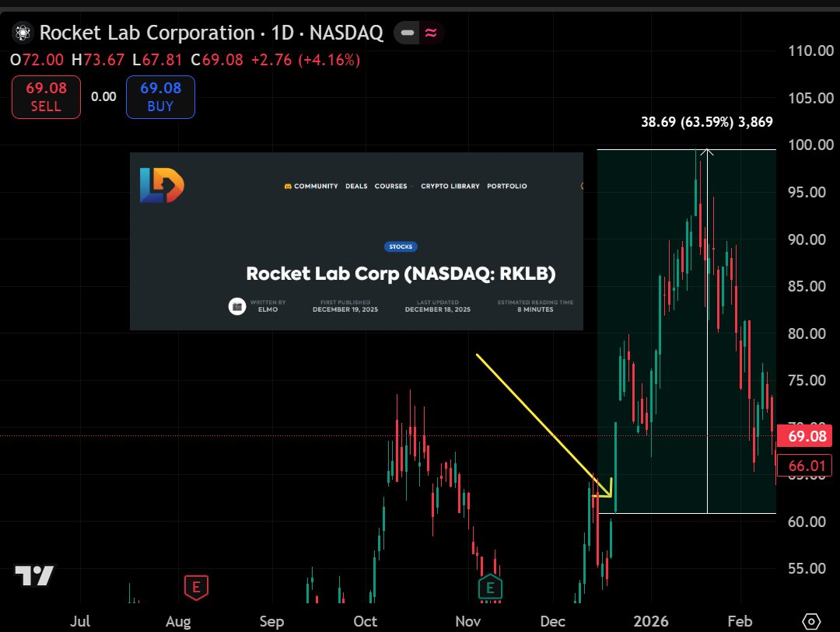The image size is (840, 632).
Task: Click the blue 69.08 BUY button
Action: point(160,97)
